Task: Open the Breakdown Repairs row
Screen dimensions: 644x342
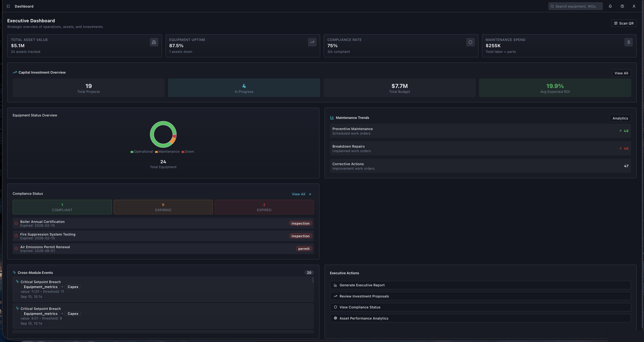Action: tap(480, 149)
